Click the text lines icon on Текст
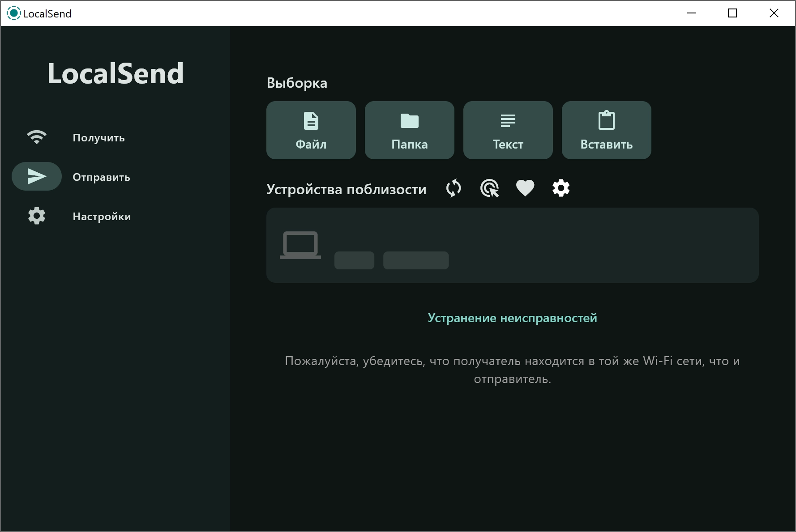796x532 pixels. coord(508,121)
